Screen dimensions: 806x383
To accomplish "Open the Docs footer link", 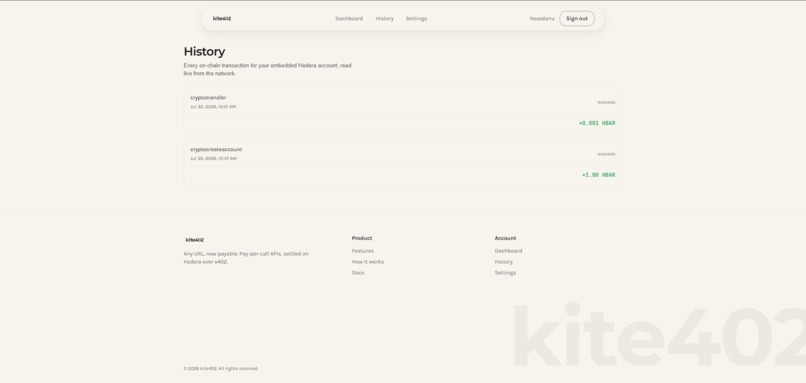I will 358,273.
